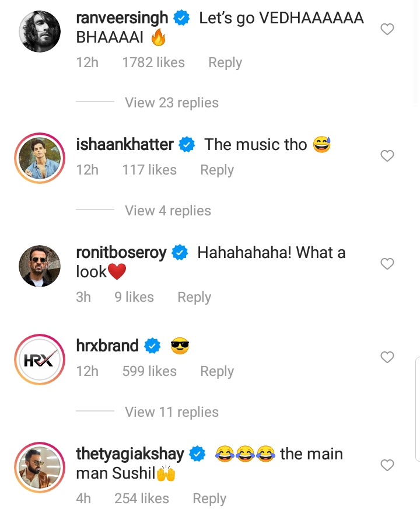Reply to ronitboseroy's comment
This screenshot has width=420, height=523.
pos(194,298)
